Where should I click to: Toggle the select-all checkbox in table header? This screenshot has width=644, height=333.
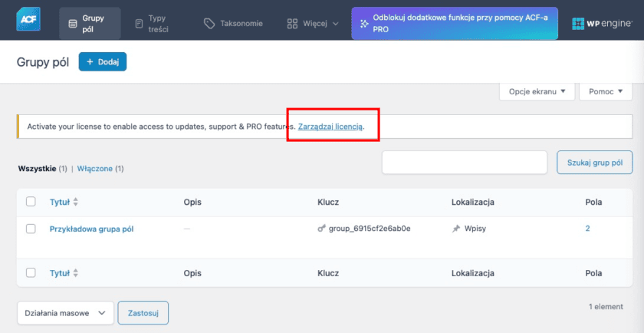31,202
